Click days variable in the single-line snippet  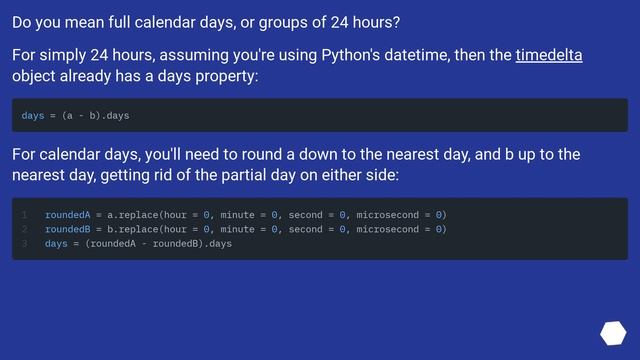pos(33,116)
